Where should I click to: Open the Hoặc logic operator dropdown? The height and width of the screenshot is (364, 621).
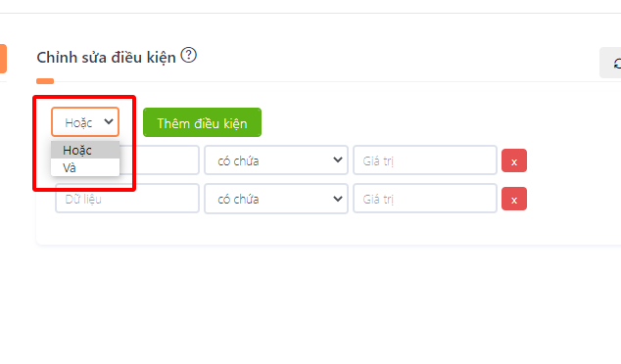85,122
